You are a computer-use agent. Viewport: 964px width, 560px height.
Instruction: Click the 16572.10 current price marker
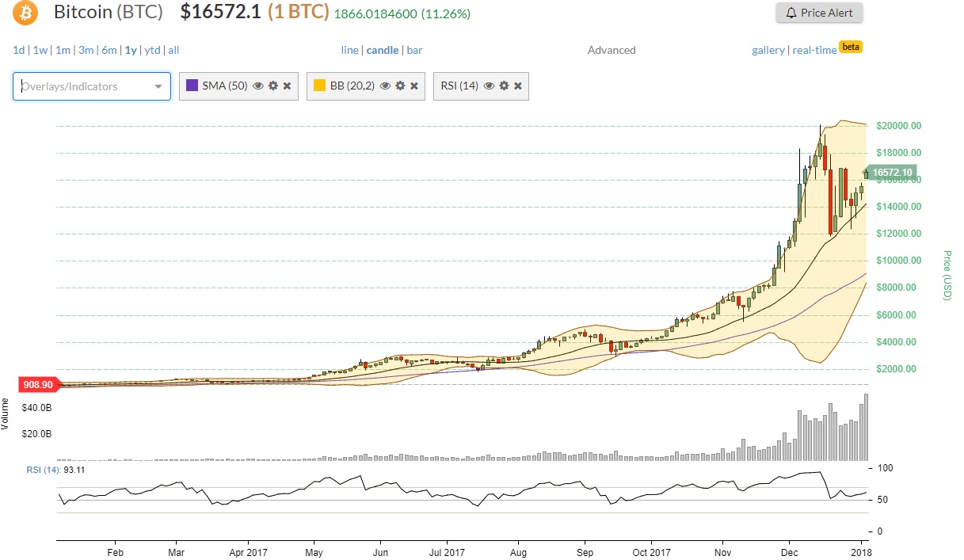click(x=890, y=172)
